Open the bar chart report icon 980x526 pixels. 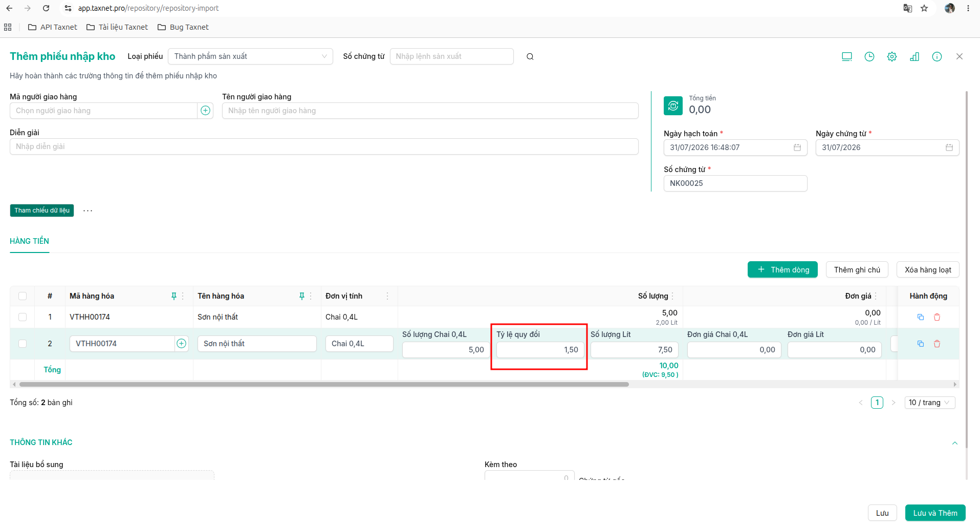[x=914, y=57]
